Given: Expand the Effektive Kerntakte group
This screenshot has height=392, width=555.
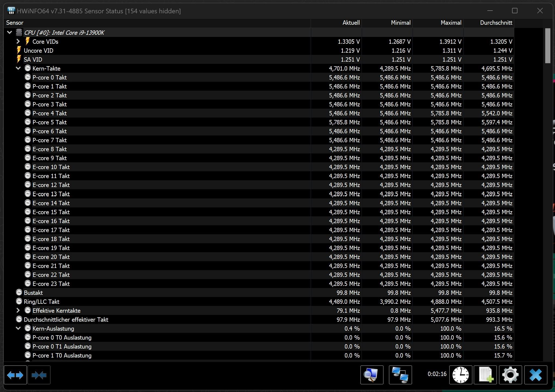Looking at the screenshot, I should 18,311.
